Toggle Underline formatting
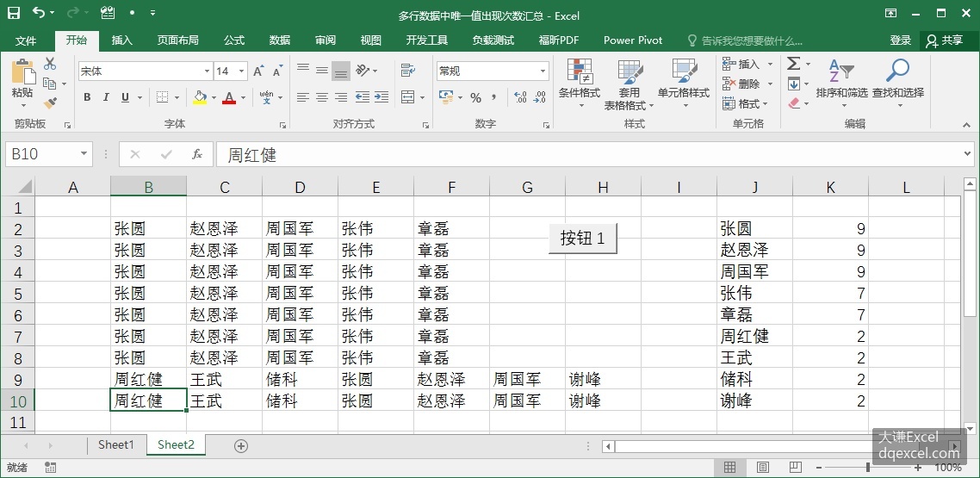 (125, 97)
